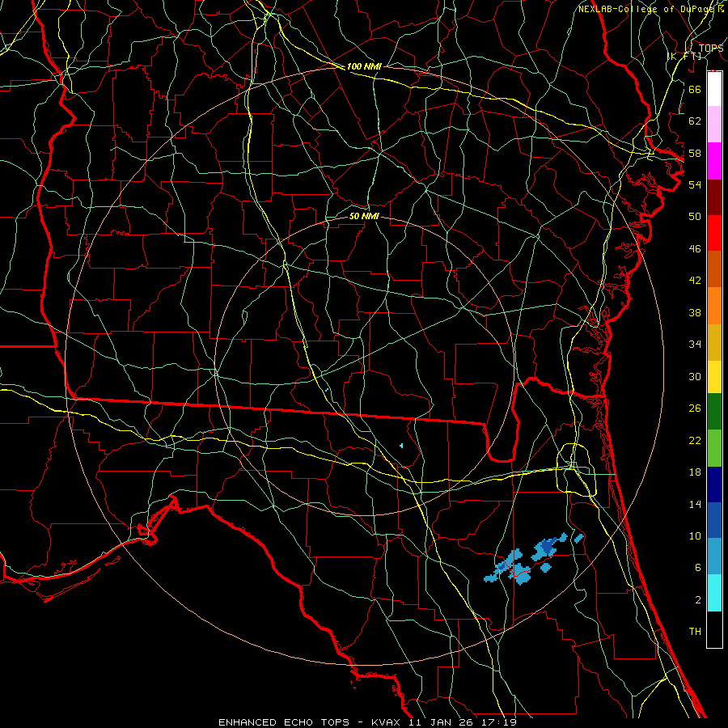Click the white swatch in the tops legend

pyautogui.click(x=714, y=89)
